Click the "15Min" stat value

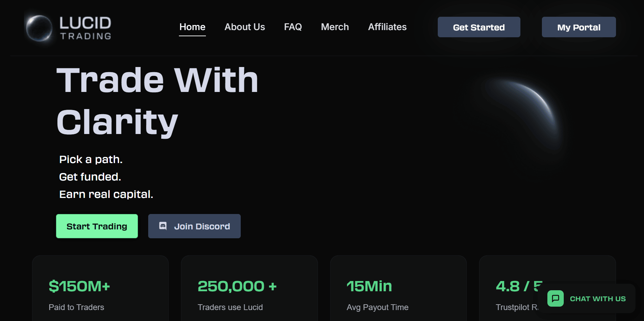(369, 286)
